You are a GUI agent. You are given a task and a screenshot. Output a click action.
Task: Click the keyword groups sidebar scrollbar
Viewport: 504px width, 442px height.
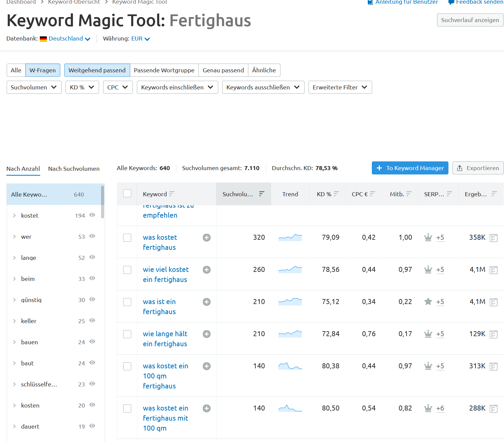(102, 202)
